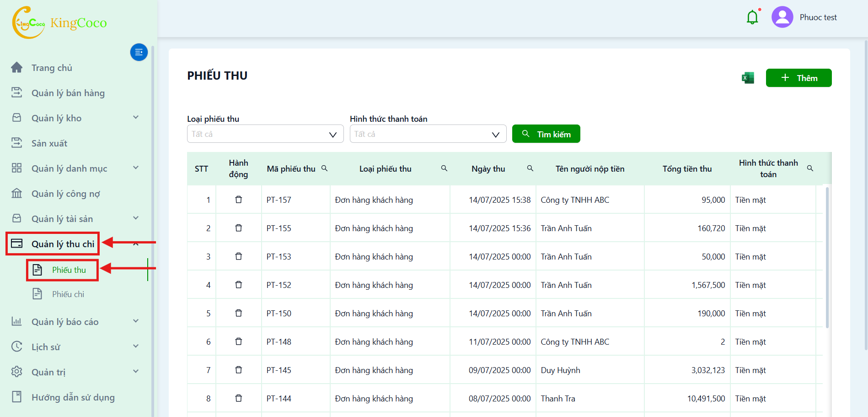Viewport: 868px width, 417px height.
Task: Select the Phiếu thu submenu item
Action: 69,270
